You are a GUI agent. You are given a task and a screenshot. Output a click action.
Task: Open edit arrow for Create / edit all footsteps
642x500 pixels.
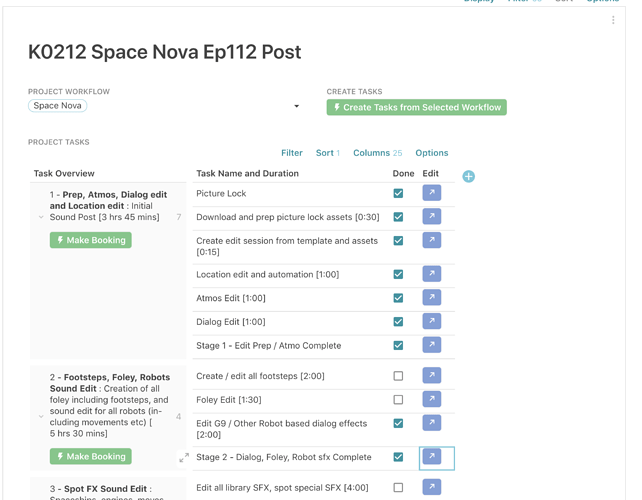point(432,376)
